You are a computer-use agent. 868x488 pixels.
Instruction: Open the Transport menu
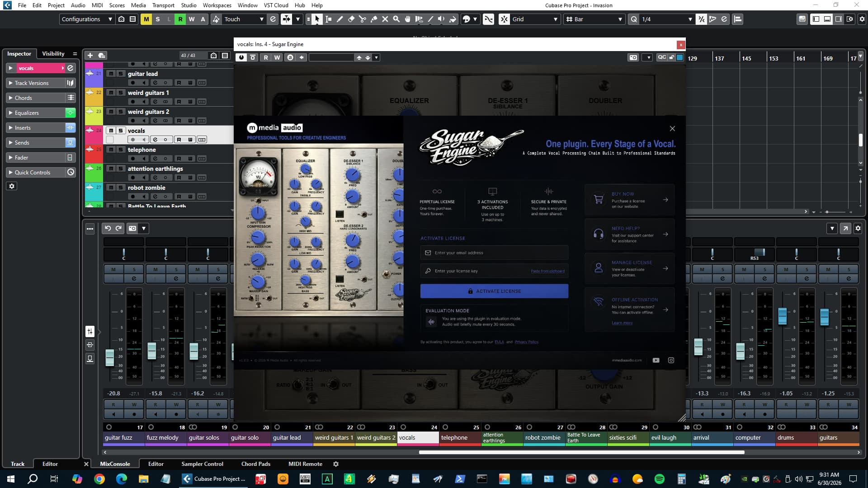(163, 5)
